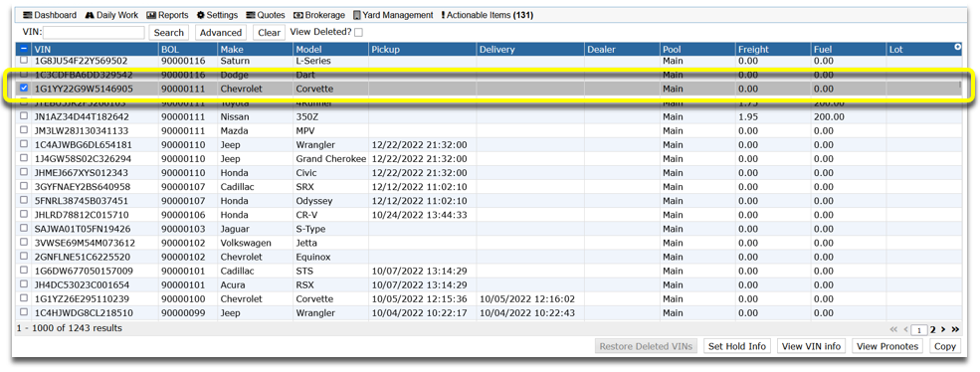Go to the next results page
This screenshot has width=980, height=372.
coord(943,329)
